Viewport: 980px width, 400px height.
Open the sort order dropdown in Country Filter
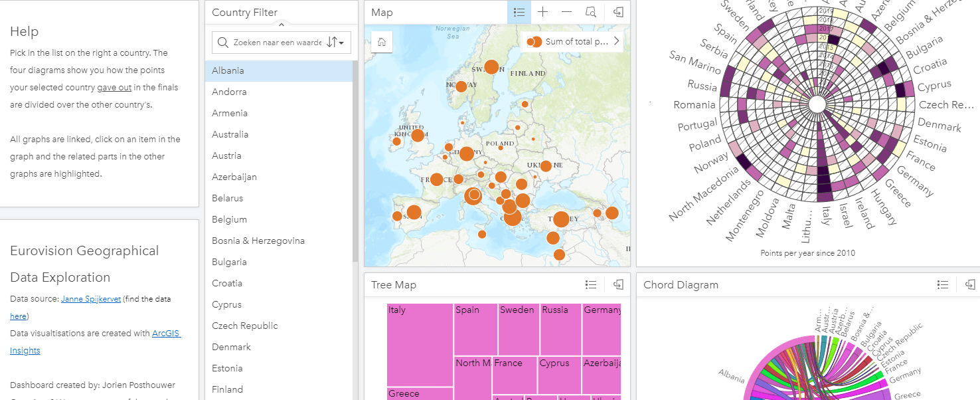pyautogui.click(x=336, y=43)
